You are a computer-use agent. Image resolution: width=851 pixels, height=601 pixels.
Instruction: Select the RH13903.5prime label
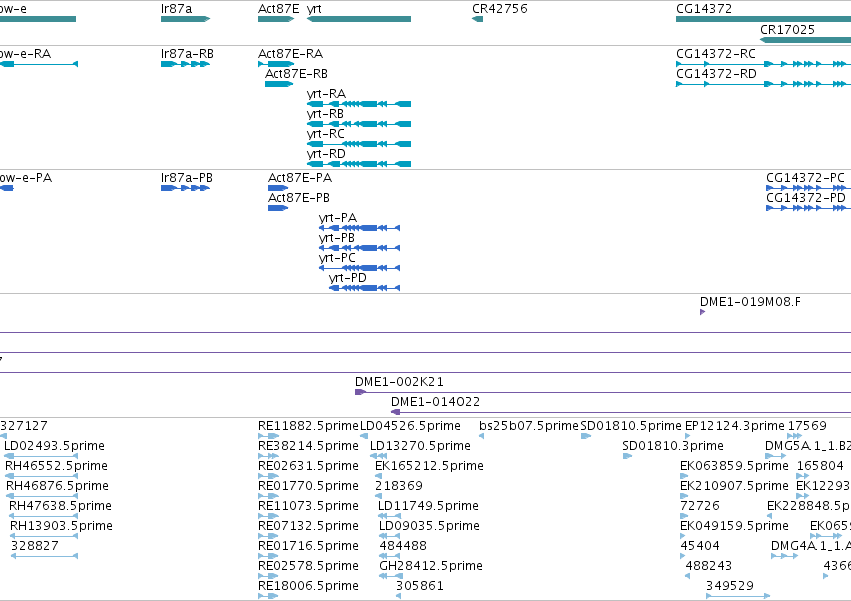61,526
